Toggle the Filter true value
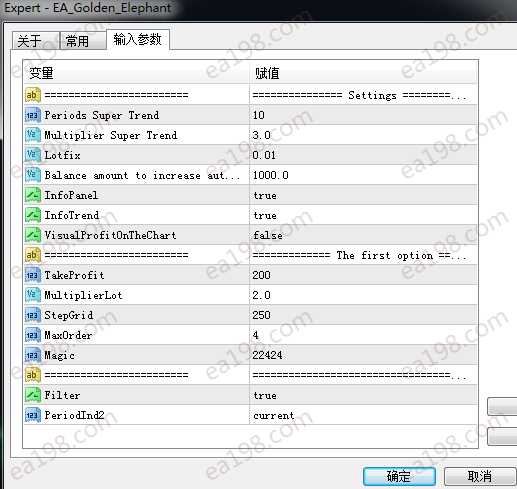This screenshot has width=517, height=489. coord(363,395)
